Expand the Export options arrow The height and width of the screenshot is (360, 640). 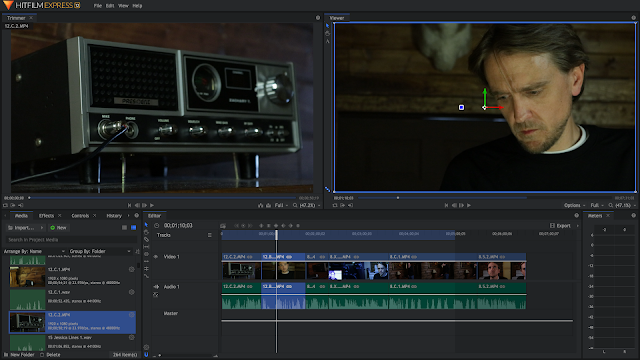(577, 226)
